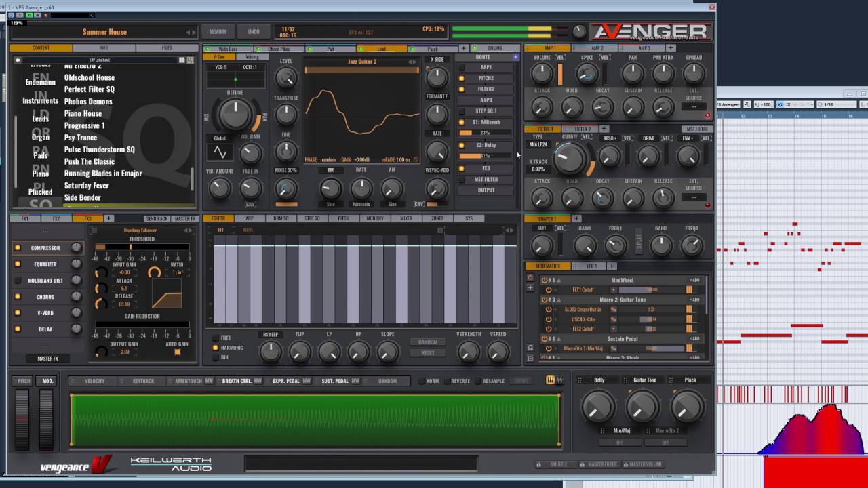Toggle the Chorus effect LED
The width and height of the screenshot is (868, 488).
click(18, 297)
